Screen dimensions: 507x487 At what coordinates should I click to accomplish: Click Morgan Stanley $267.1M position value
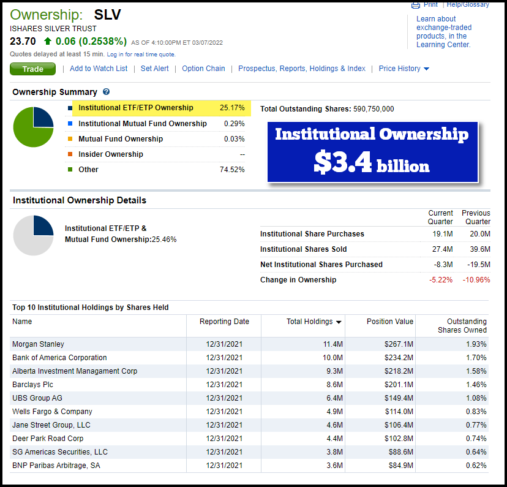[399, 344]
